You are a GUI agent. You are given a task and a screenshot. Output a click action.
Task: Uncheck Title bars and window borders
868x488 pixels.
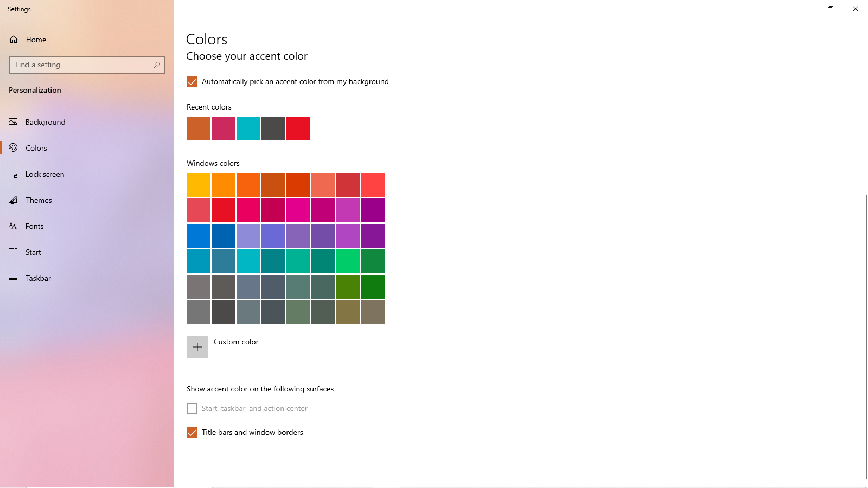coord(192,433)
